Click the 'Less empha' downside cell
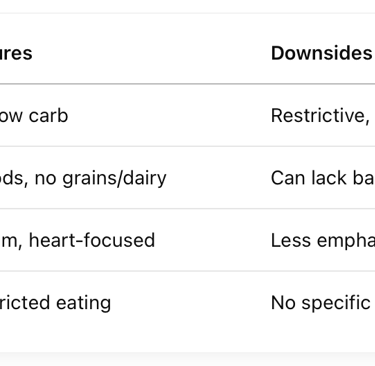 (323, 240)
